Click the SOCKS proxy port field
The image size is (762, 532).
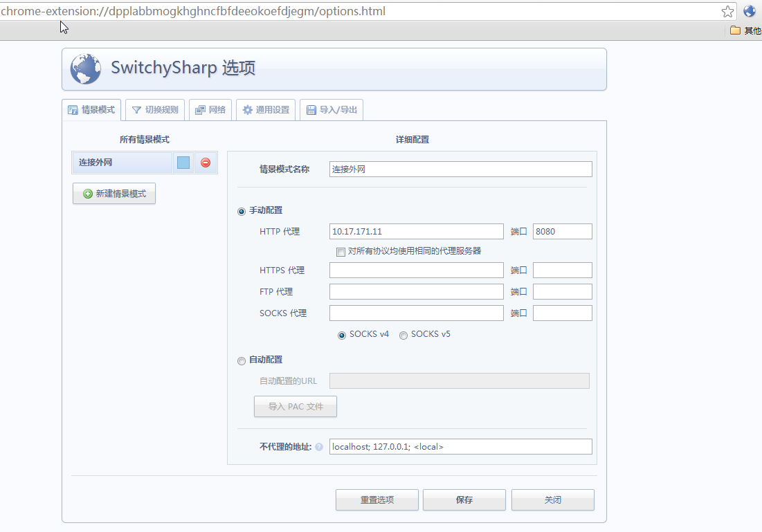click(x=563, y=313)
